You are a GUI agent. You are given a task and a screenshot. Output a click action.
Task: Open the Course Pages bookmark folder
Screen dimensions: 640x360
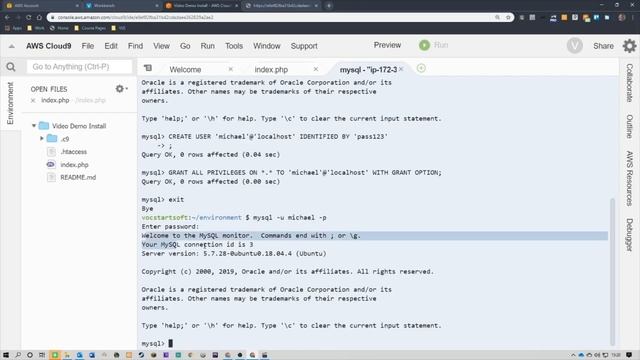[x=90, y=28]
